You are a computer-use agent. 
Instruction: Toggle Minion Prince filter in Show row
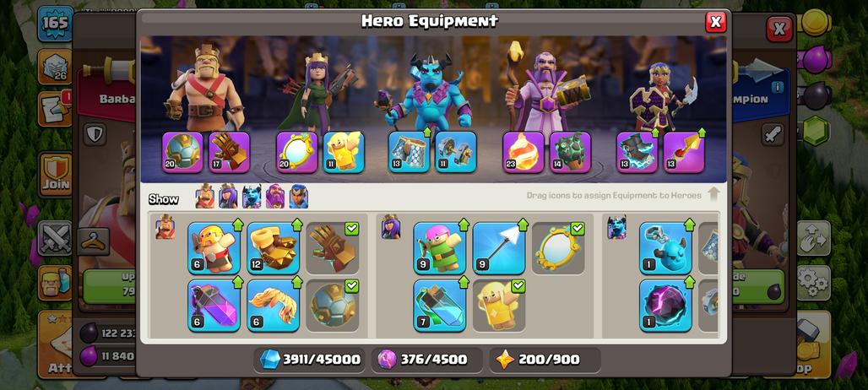point(252,197)
